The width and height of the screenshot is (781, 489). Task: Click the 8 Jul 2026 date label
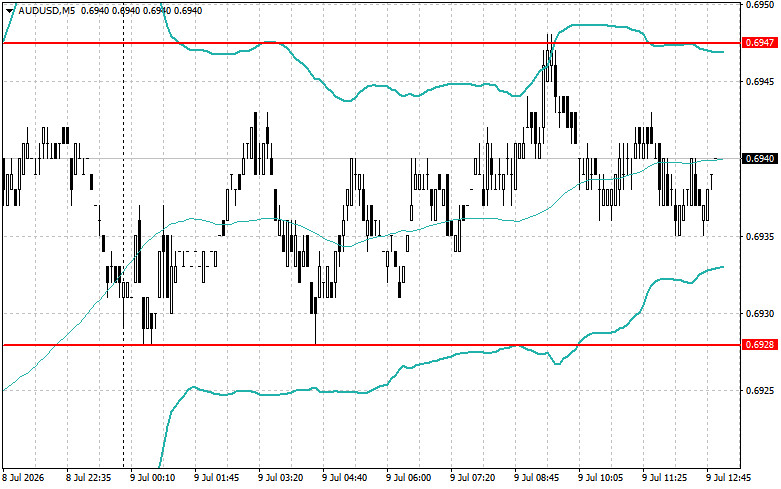pos(23,478)
